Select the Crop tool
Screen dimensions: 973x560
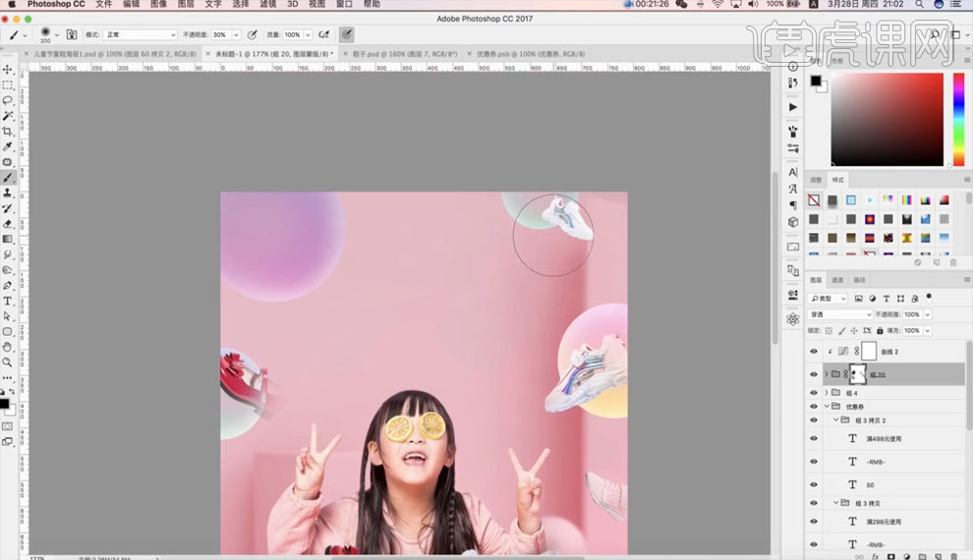click(8, 131)
